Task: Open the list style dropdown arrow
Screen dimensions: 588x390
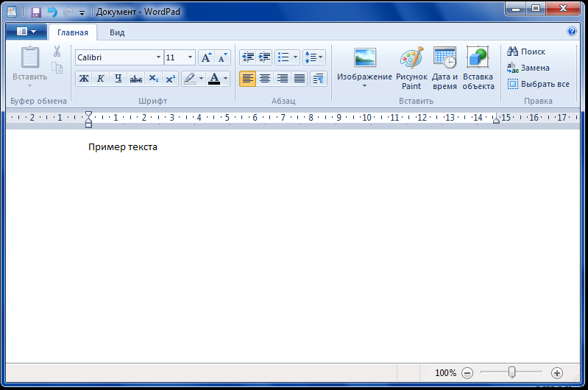Action: click(x=296, y=57)
